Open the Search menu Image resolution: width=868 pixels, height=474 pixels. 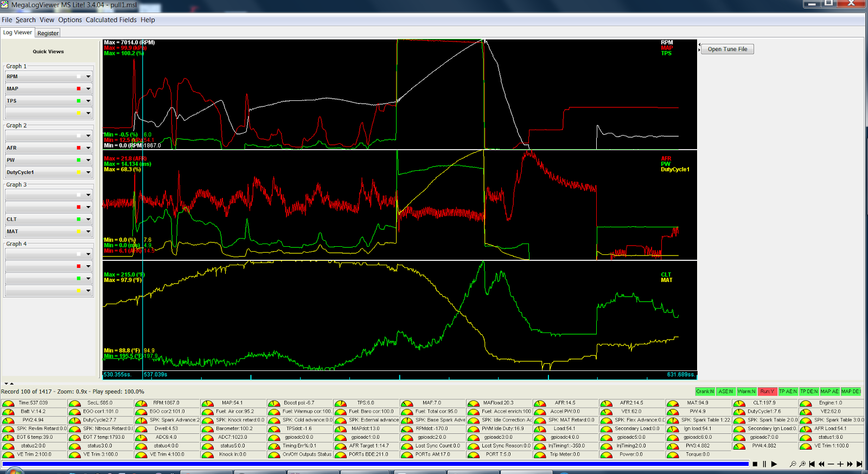click(25, 20)
